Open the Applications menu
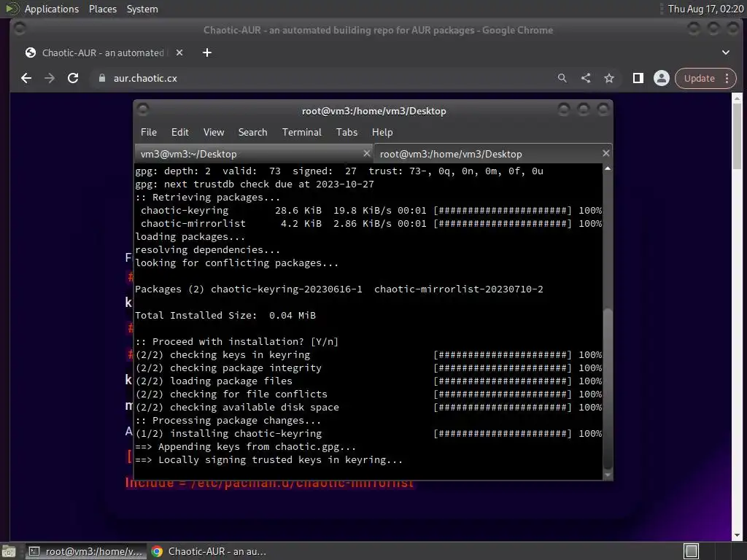Screen dimensions: 747x560 (x=52, y=9)
